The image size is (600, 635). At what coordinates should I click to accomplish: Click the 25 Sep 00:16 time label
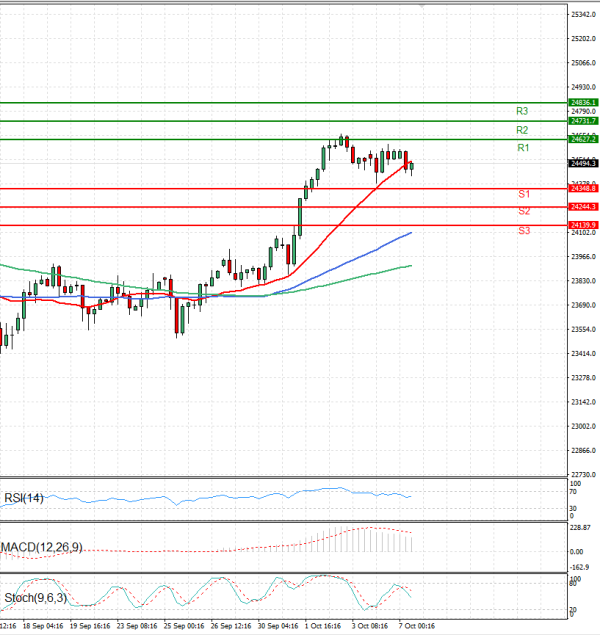[182, 626]
